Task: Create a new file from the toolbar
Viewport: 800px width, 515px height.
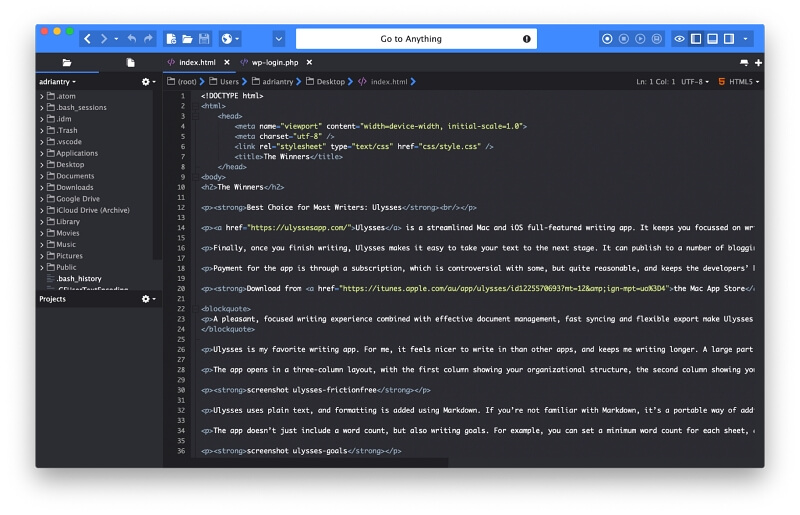Action: [171, 39]
